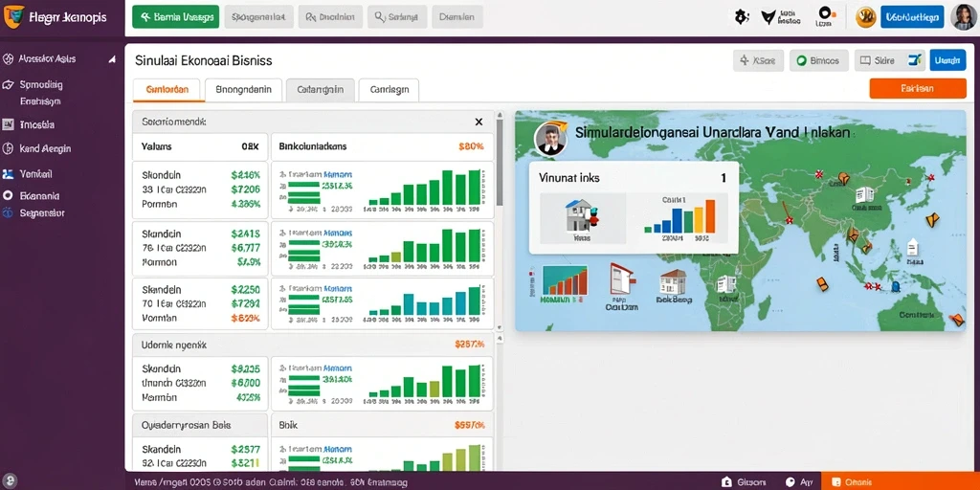Open the bar chart icon below map card

[565, 280]
